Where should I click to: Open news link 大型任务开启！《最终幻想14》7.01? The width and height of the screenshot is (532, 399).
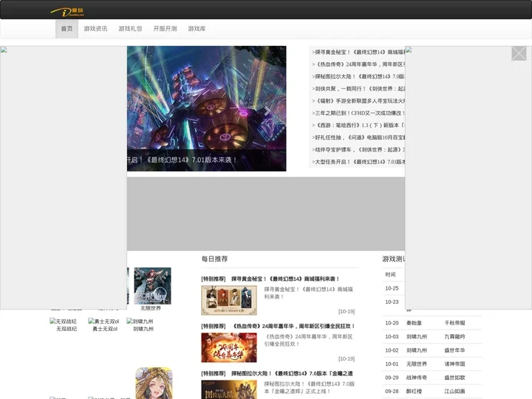click(358, 162)
